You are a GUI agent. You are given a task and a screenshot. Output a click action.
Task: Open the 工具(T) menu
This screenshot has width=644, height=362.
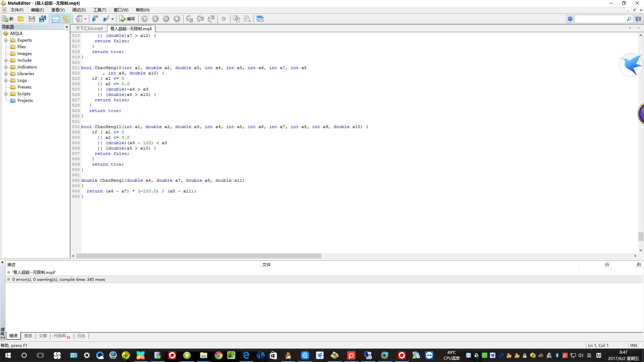tap(100, 10)
